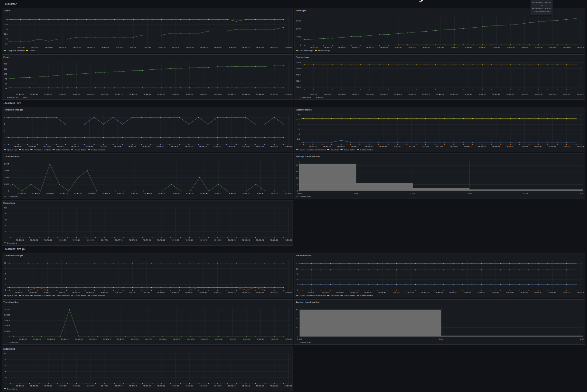Open Machine states title under Machine: sim_p0
Screen dimensions: 587x392
(x=304, y=256)
